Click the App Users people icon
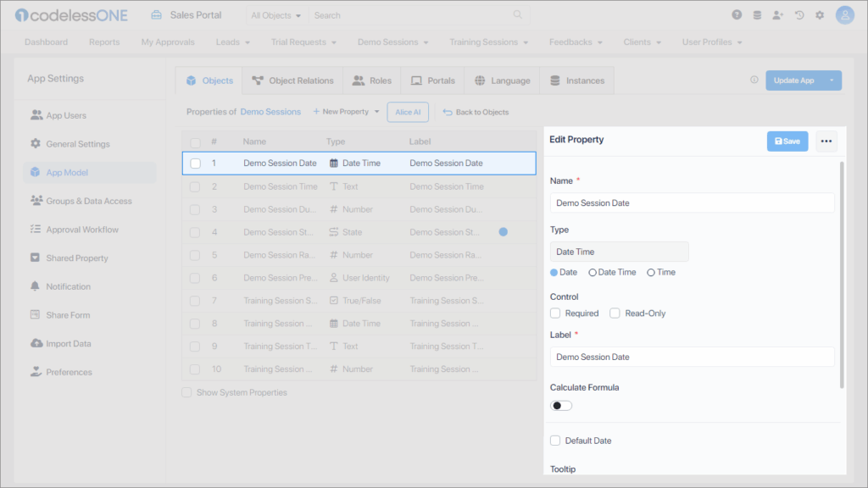 (x=36, y=115)
